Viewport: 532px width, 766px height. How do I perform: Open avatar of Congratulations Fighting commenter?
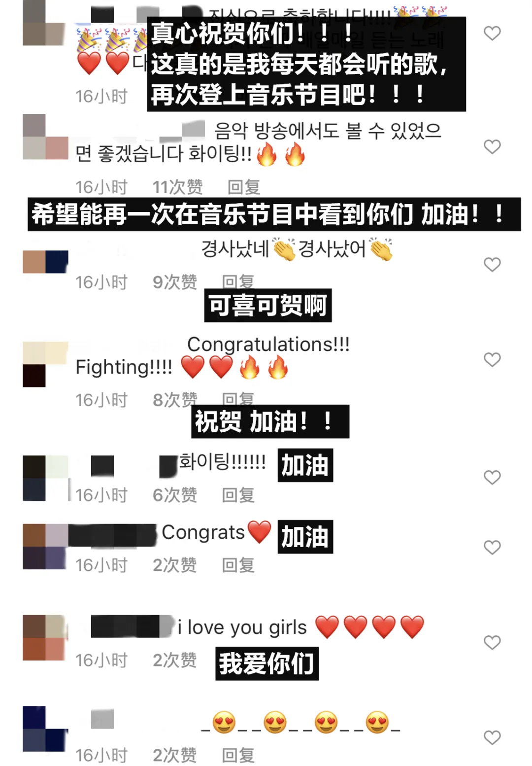click(45, 364)
